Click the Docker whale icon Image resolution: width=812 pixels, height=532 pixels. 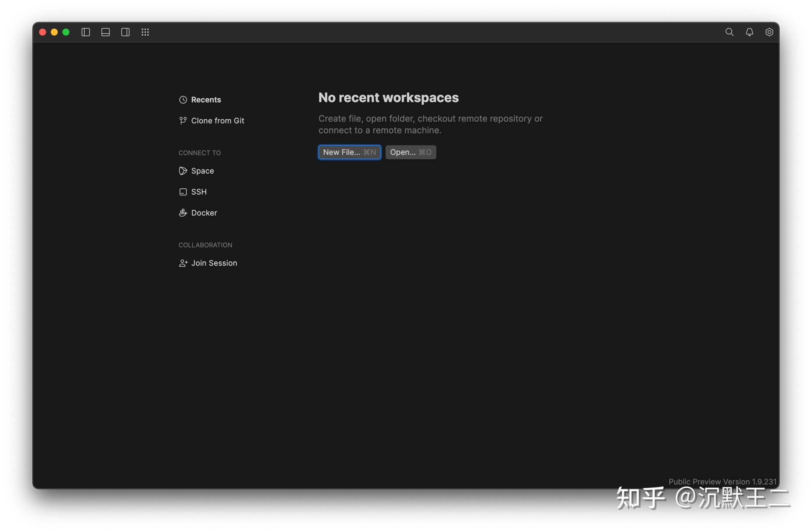[x=183, y=213]
